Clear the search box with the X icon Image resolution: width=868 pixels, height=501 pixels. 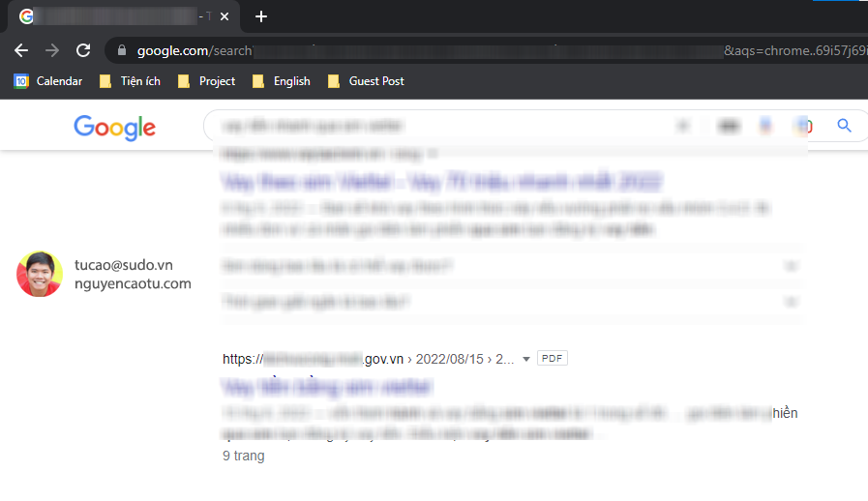(x=683, y=127)
